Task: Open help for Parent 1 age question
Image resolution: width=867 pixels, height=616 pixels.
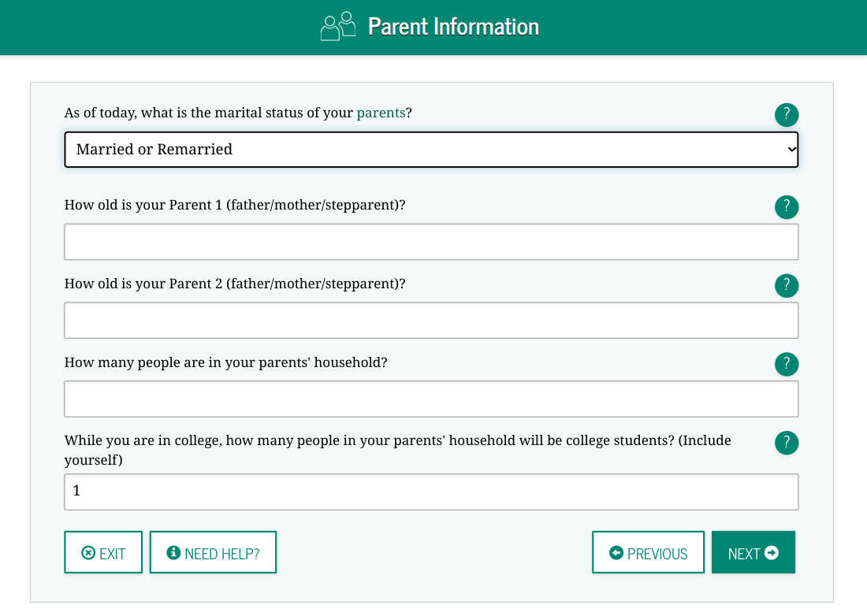Action: tap(787, 207)
